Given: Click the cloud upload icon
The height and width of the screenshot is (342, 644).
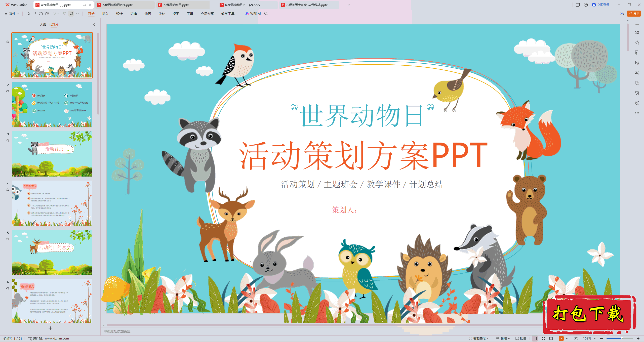Looking at the screenshot, I should point(622,14).
